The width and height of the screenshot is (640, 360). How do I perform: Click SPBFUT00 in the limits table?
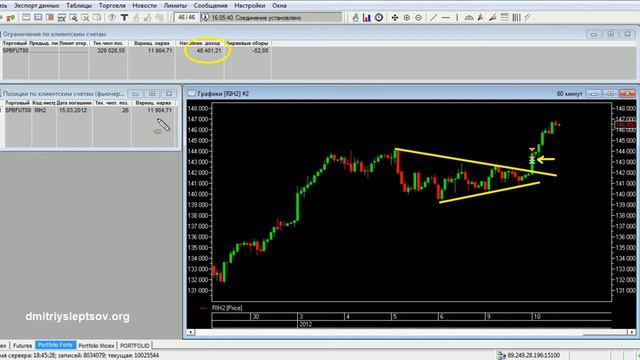[x=16, y=51]
